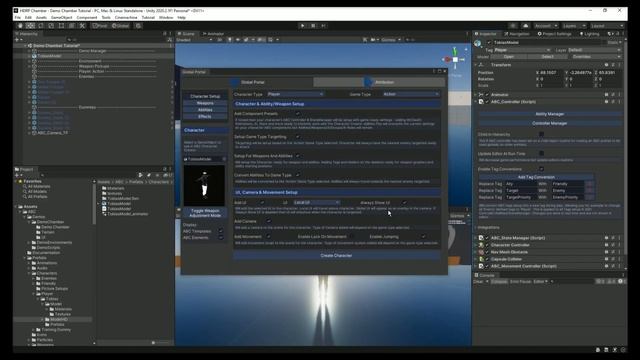Open the Tag dropdown in Inspector
640x360 pixels.
click(522, 50)
